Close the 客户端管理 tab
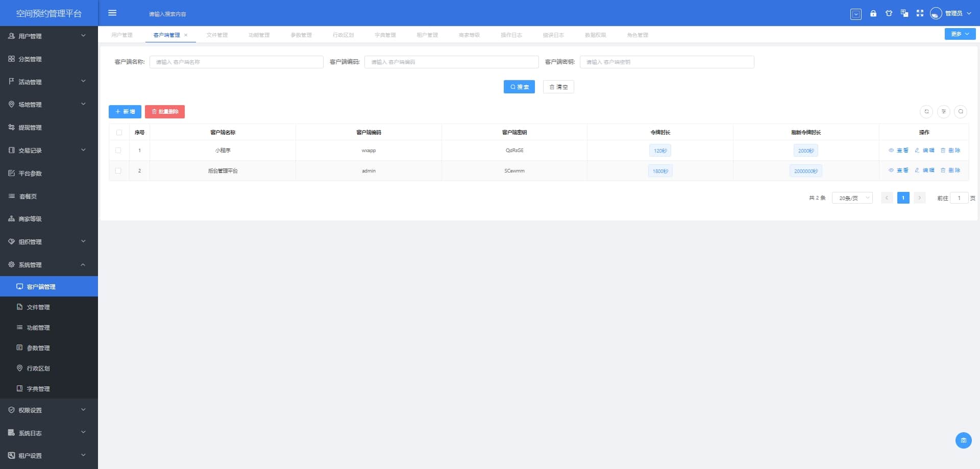Viewport: 980px width, 469px height. [186, 35]
